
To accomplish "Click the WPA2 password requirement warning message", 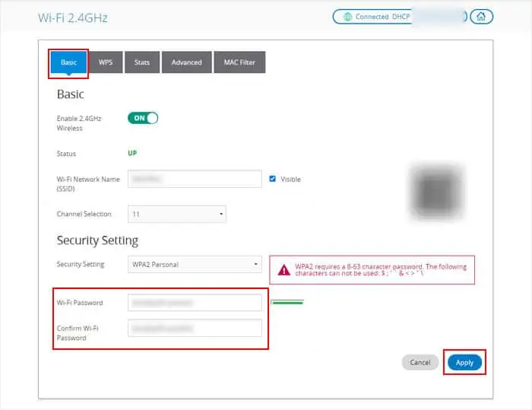I will [372, 270].
